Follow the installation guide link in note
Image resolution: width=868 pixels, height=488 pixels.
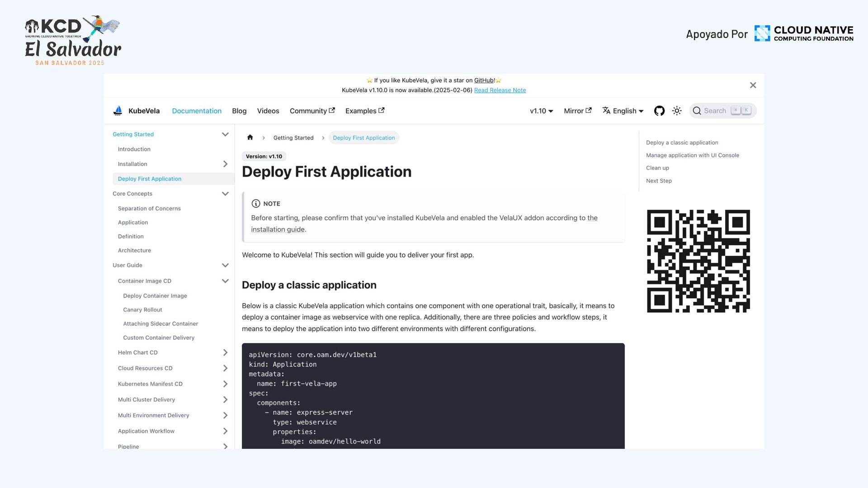[x=278, y=230]
